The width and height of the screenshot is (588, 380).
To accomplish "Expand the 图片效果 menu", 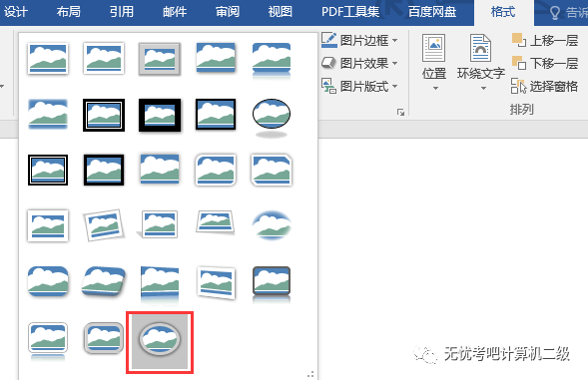I will pos(359,64).
